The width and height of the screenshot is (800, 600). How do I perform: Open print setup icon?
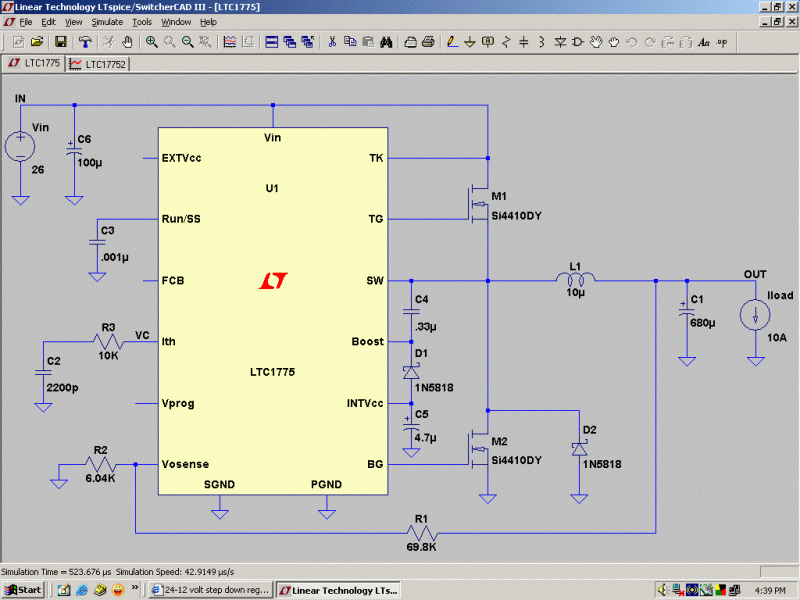pos(410,42)
